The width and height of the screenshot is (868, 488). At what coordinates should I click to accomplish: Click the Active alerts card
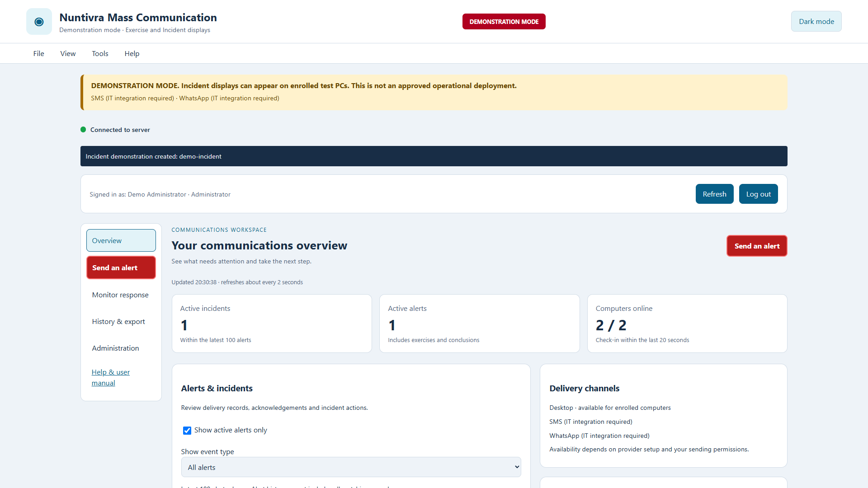click(x=479, y=324)
